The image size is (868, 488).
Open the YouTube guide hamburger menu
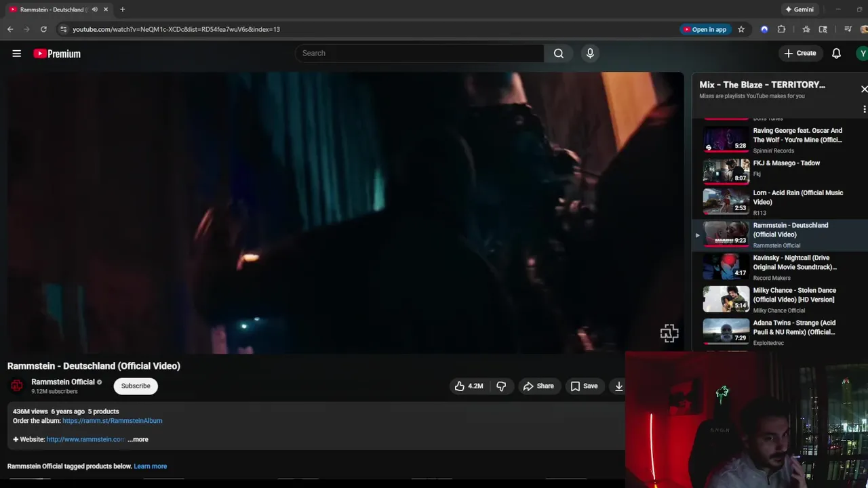point(16,54)
